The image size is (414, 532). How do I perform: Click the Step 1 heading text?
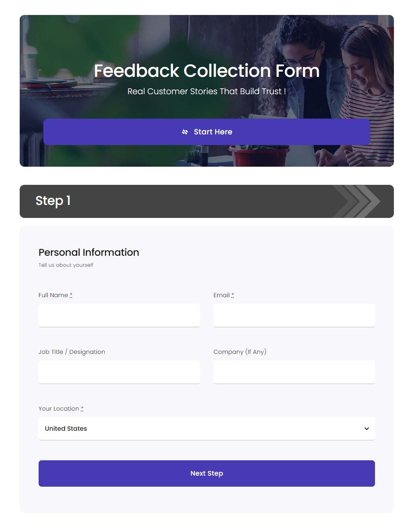53,201
